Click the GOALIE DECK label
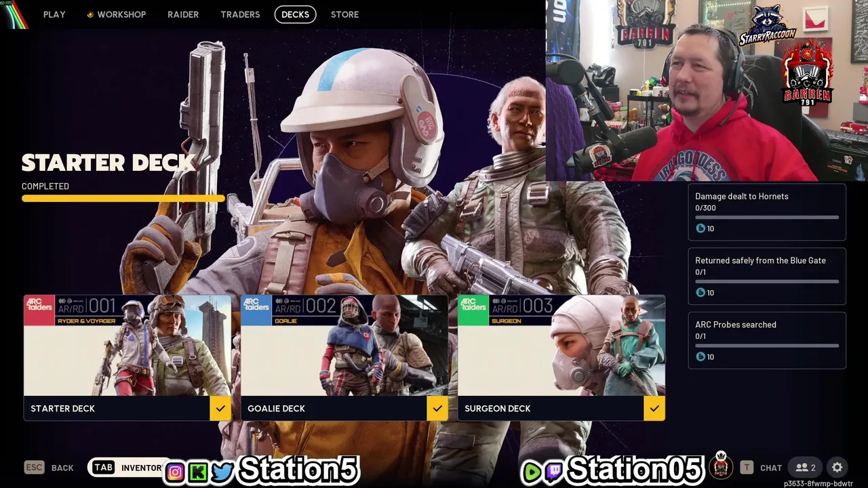868x488 pixels. coord(276,409)
